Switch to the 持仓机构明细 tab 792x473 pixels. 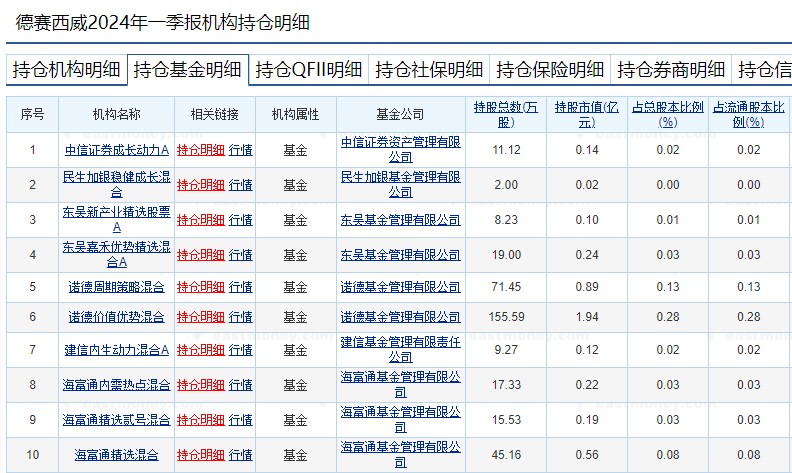tap(66, 70)
